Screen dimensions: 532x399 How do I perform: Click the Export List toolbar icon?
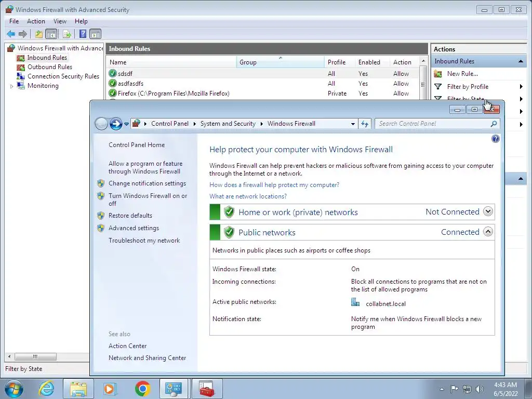click(67, 34)
